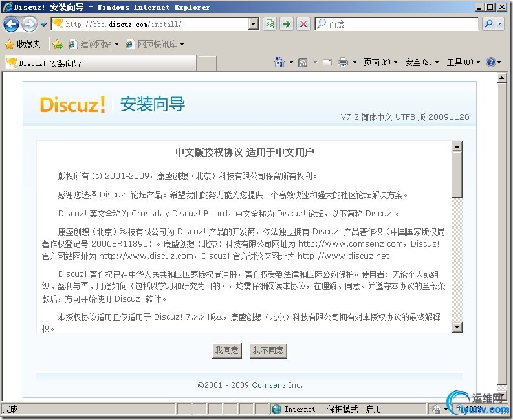The height and width of the screenshot is (420, 513).
Task: Select the Discuz! 安装向导 tab
Action: (x=100, y=63)
